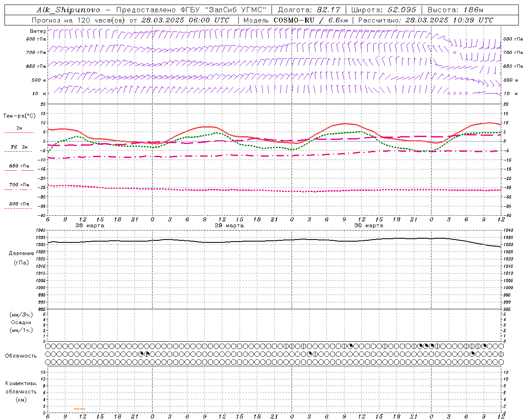This screenshot has width=525, height=420.
Task: Select the Прогноз на 120 часа(ов) text
Action: (79, 20)
